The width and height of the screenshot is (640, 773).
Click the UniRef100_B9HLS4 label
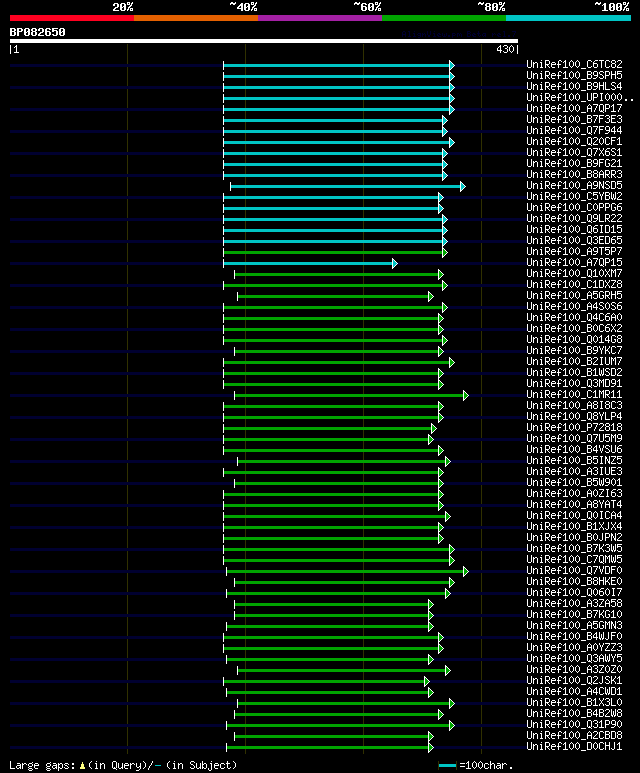574,86
